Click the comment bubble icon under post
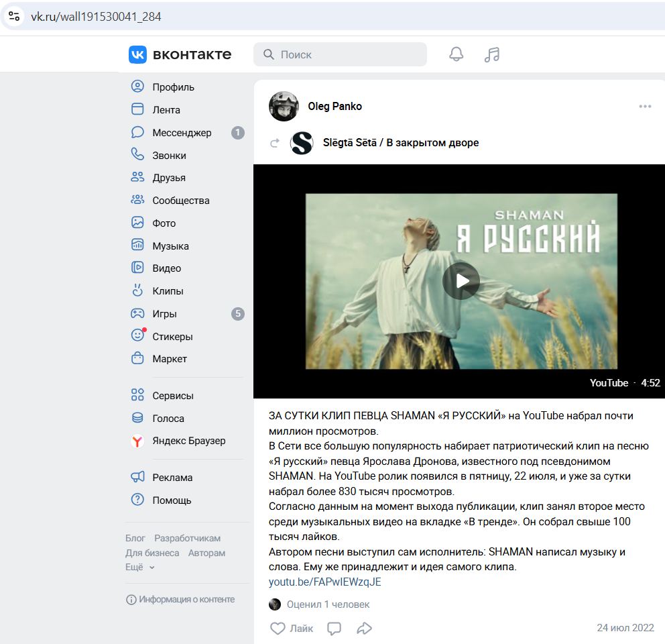The image size is (665, 644). [335, 629]
